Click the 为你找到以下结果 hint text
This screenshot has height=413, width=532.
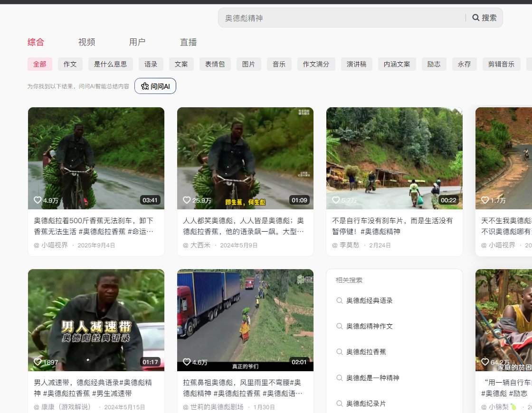click(78, 86)
